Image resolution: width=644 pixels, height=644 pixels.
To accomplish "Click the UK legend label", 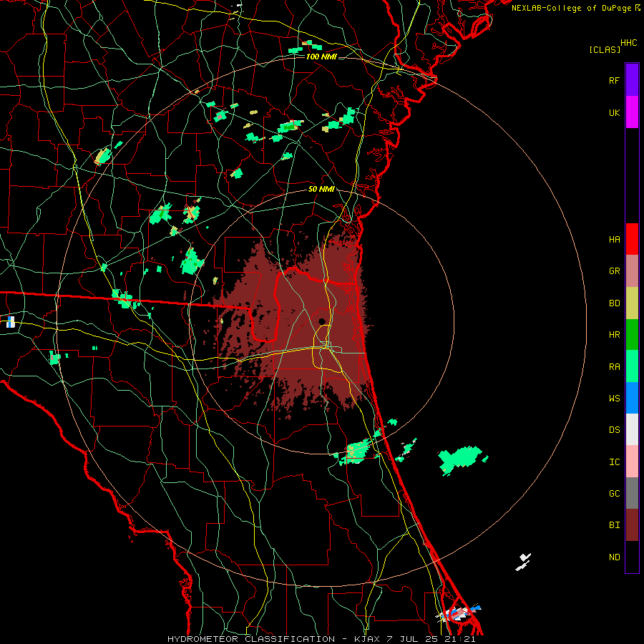I will coord(614,112).
